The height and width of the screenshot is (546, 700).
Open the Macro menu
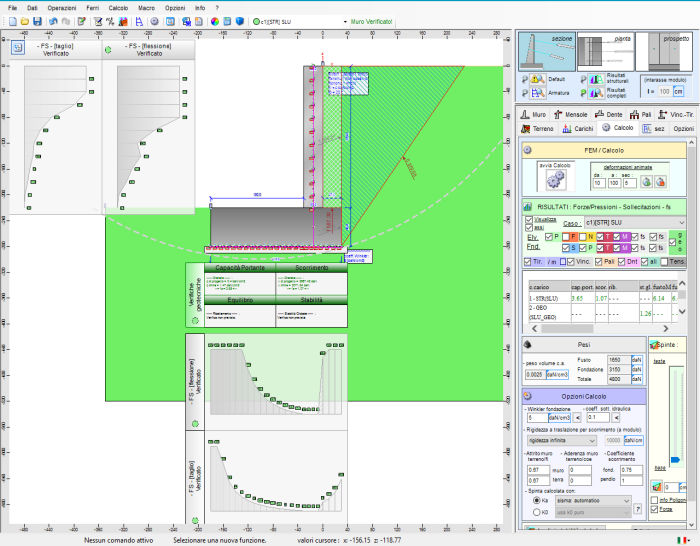click(146, 8)
